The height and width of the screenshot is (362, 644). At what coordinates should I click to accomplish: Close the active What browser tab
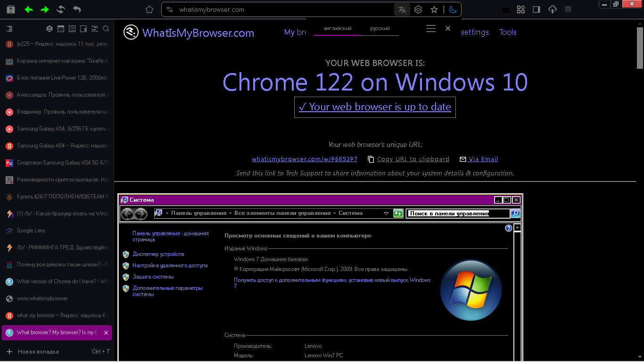coord(106,332)
